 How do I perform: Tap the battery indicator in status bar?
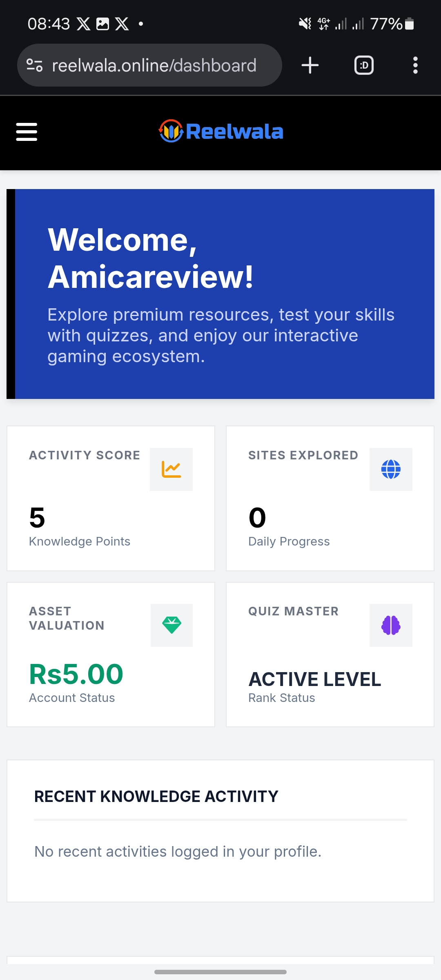[409, 24]
